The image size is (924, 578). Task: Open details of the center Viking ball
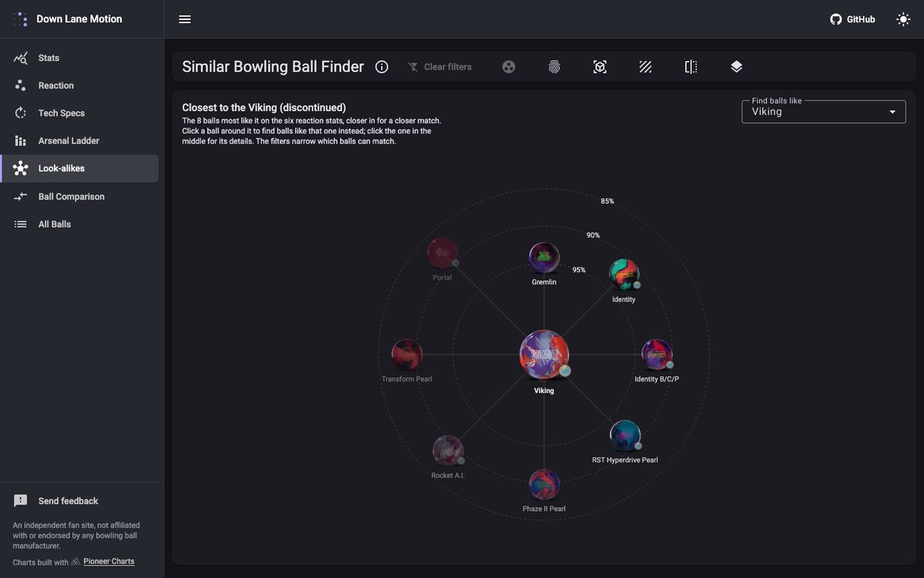point(544,355)
